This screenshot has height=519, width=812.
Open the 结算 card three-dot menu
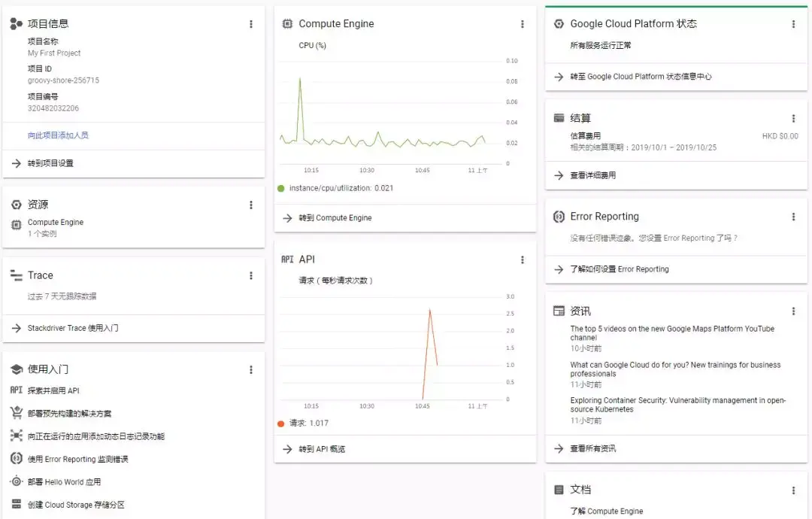tap(793, 119)
